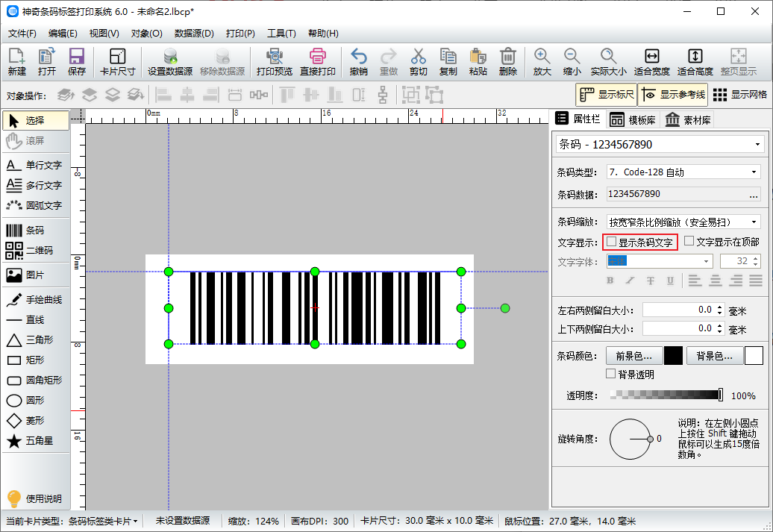Screen dimensions: 773x532
Task: Adjust the font size 32 stepper
Action: pyautogui.click(x=756, y=261)
